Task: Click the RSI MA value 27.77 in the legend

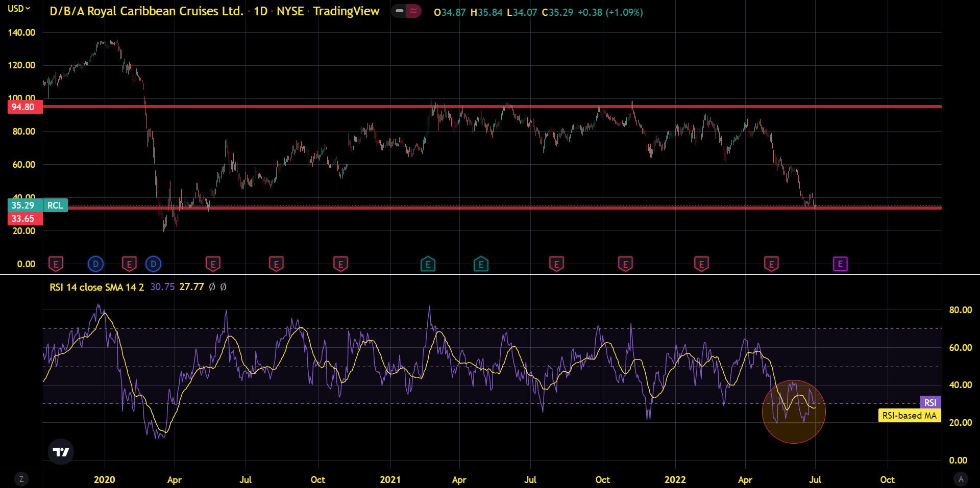Action: click(191, 287)
